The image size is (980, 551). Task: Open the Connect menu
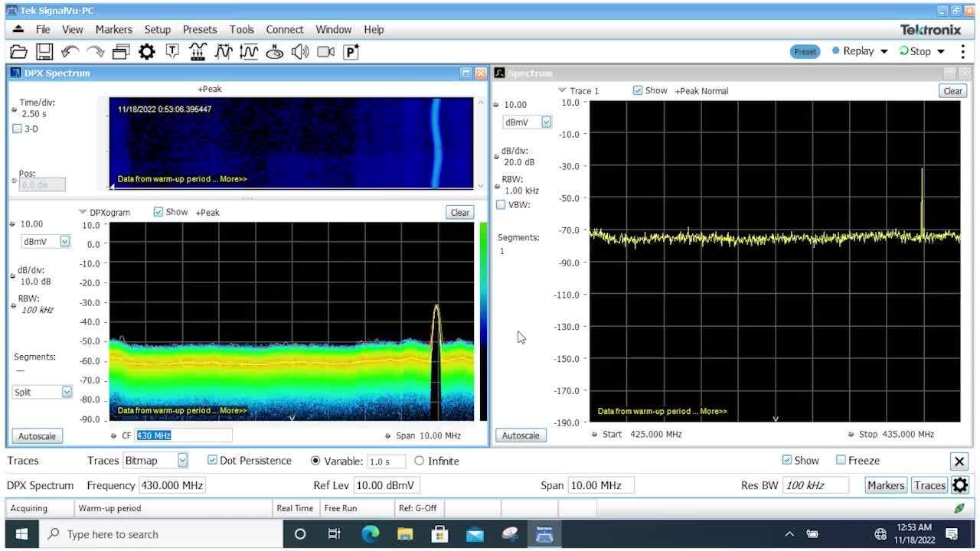[x=284, y=29]
